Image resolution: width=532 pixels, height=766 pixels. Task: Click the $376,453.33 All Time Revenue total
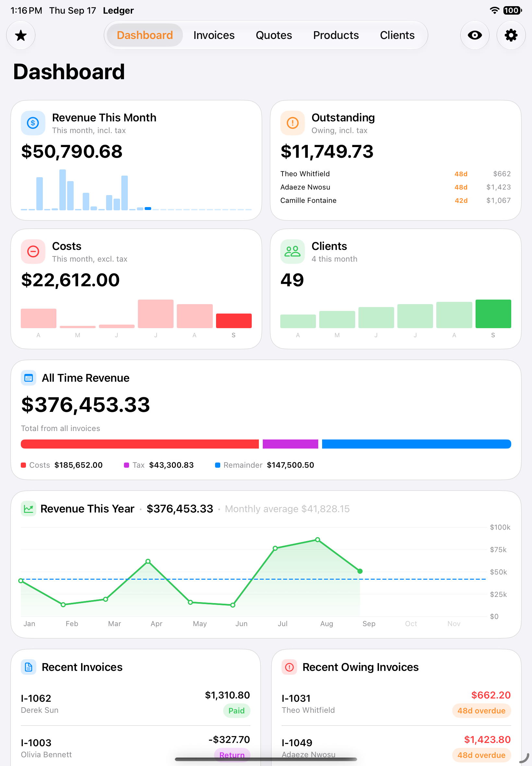coord(86,404)
